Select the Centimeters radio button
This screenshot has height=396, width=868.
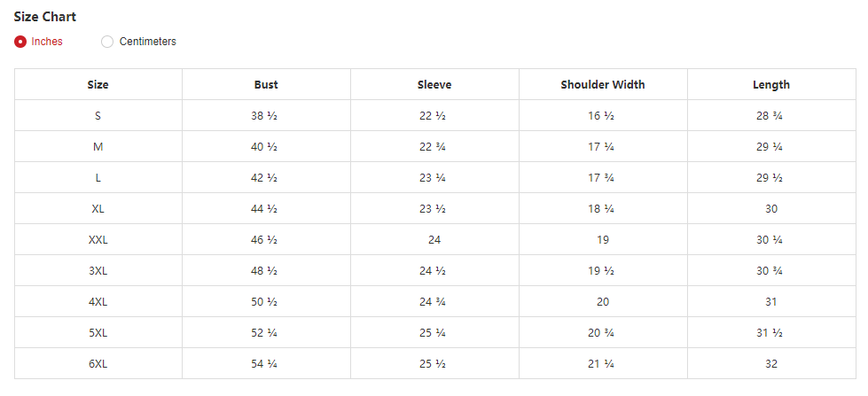point(107,42)
